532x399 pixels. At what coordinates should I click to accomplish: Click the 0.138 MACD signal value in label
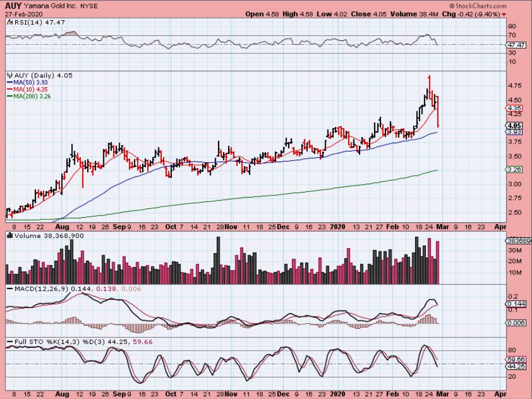coord(106,289)
